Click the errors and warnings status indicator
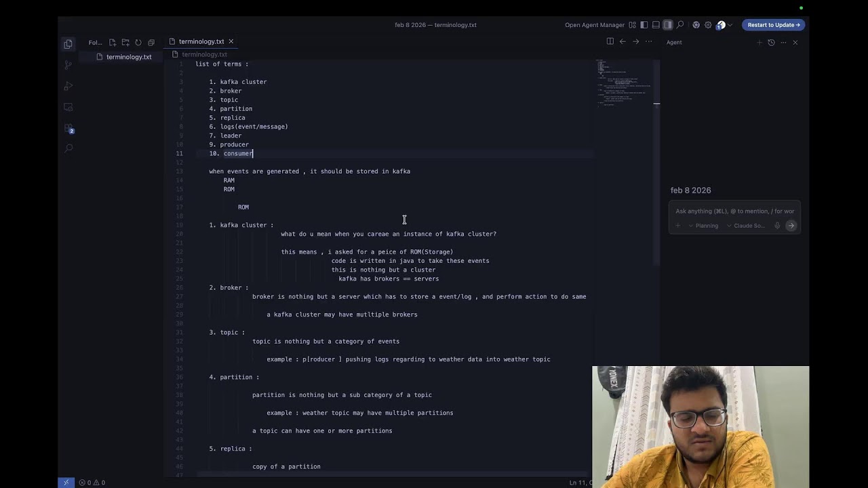Screen dimensions: 868x488 pos(92,483)
